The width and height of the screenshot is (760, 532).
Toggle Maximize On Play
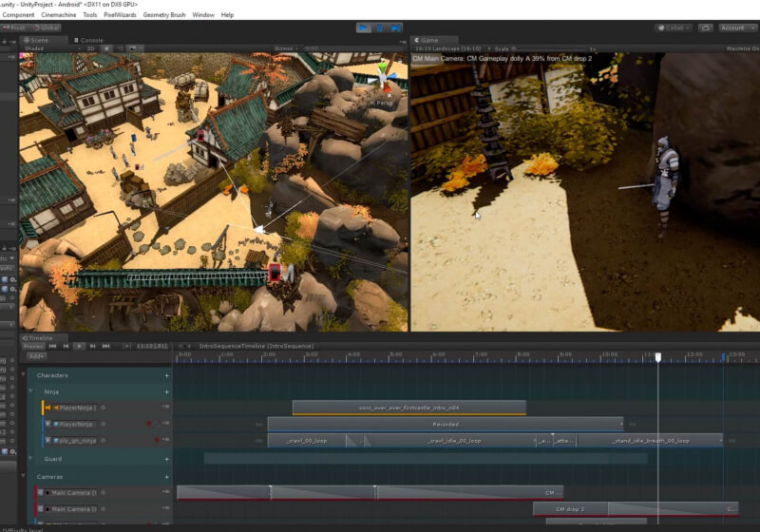[x=743, y=48]
